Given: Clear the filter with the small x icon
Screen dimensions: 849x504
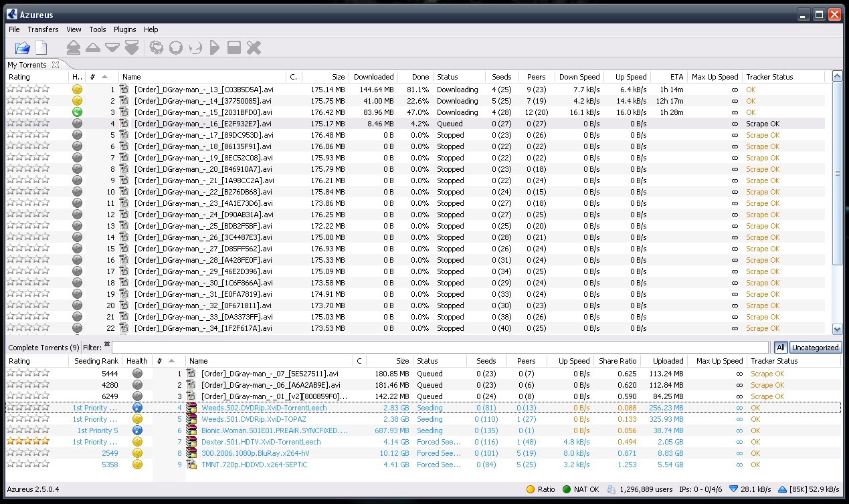Looking at the screenshot, I should coord(106,344).
